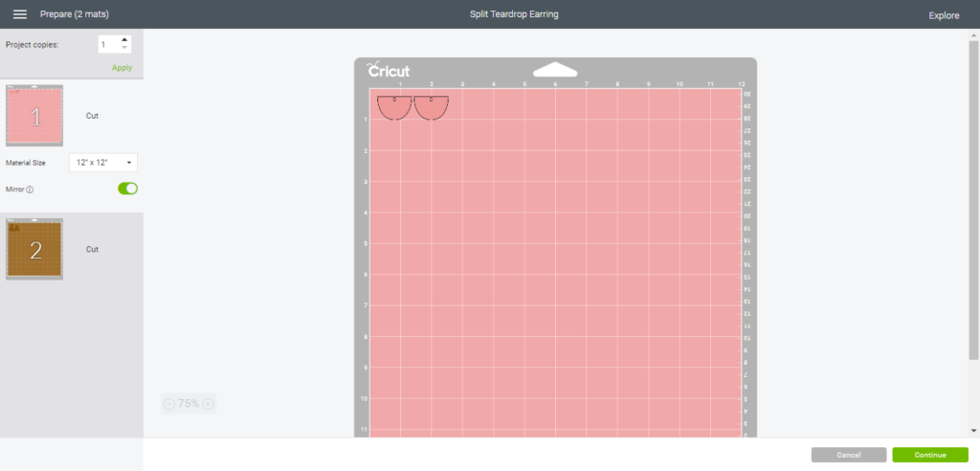The width and height of the screenshot is (980, 471).
Task: Click the Mirror info icon
Action: tap(30, 190)
